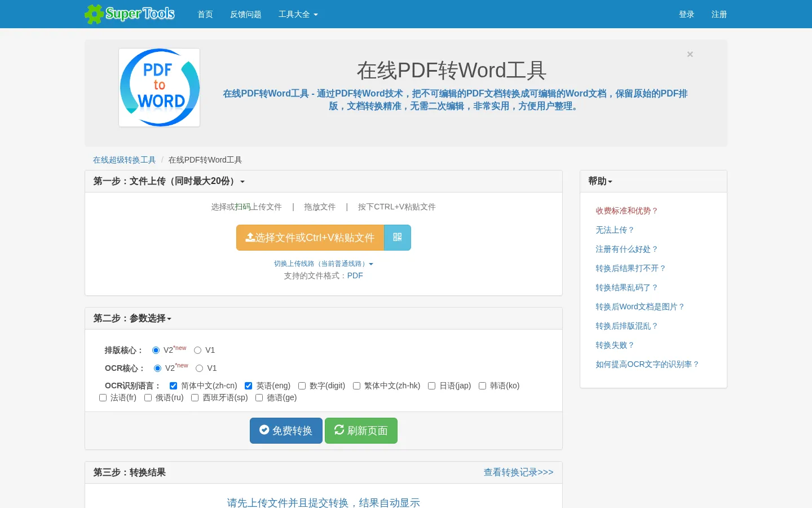This screenshot has width=812, height=508.
Task: Go to 首页 in navbar
Action: [205, 14]
